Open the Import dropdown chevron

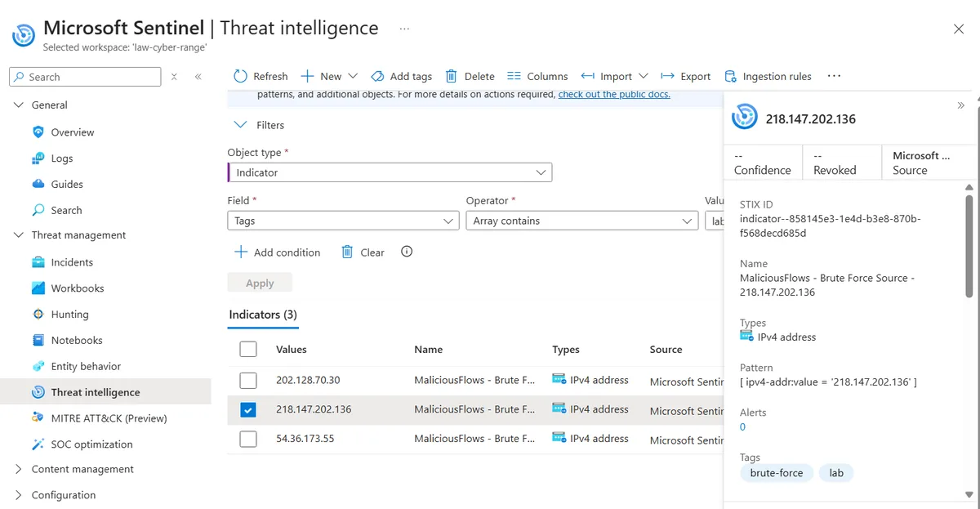[644, 76]
